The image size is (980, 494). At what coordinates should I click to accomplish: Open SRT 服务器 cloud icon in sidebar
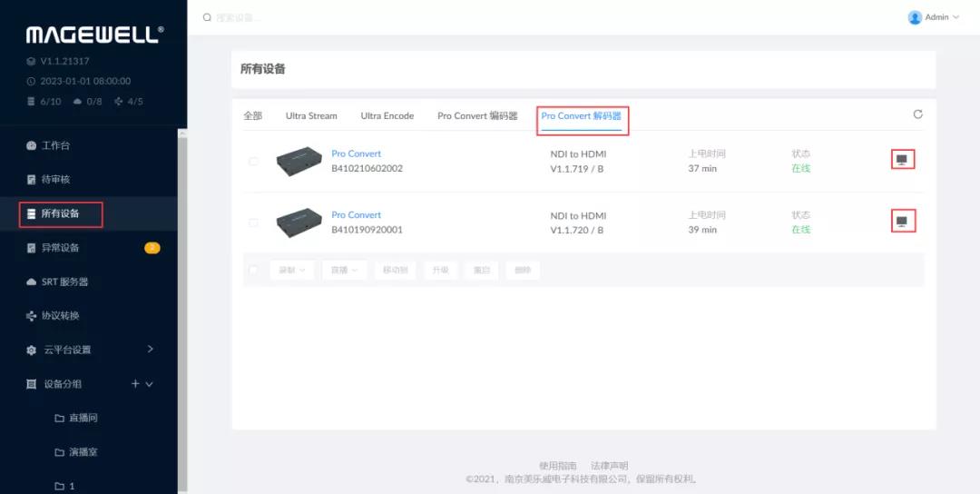point(31,282)
